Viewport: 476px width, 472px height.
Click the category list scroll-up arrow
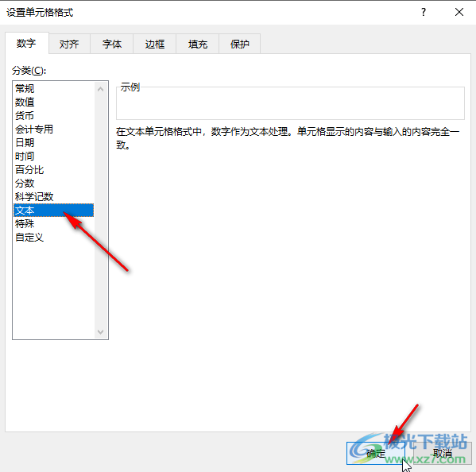click(x=101, y=89)
